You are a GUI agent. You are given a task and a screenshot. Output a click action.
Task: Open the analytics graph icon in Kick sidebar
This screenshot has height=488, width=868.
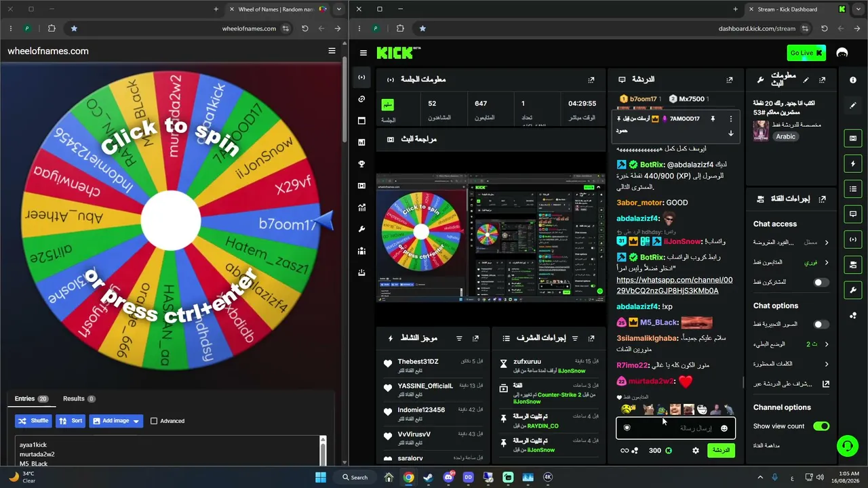(361, 207)
